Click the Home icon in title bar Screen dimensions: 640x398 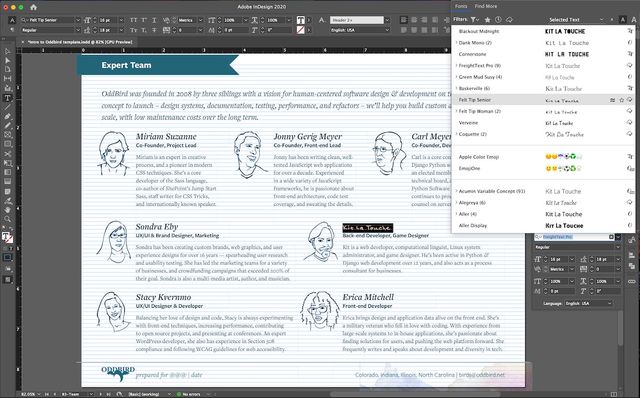(x=33, y=7)
